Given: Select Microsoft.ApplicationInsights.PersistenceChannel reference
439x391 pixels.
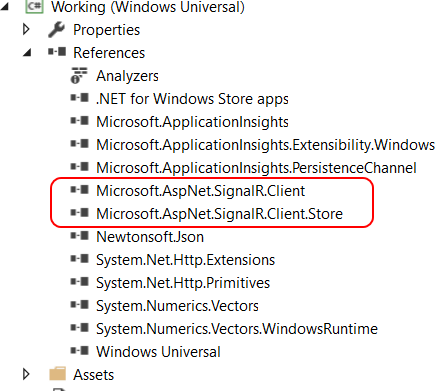Looking at the screenshot, I should click(256, 168).
